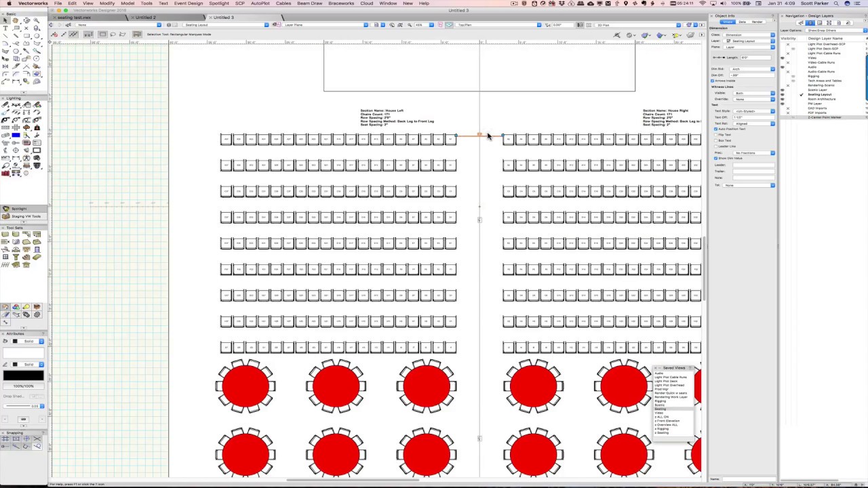Open Saved Views list in Navigation palette
868x488 pixels.
click(x=839, y=23)
